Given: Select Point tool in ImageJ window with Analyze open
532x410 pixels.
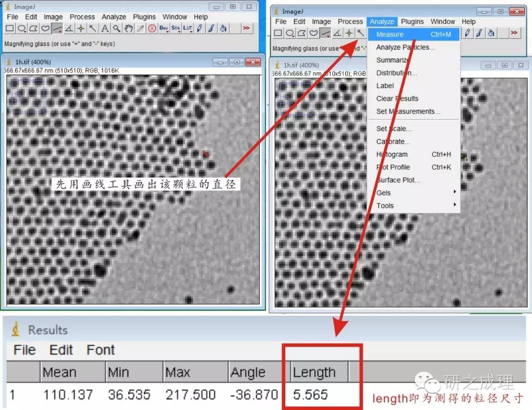Looking at the screenshot, I should (x=349, y=33).
